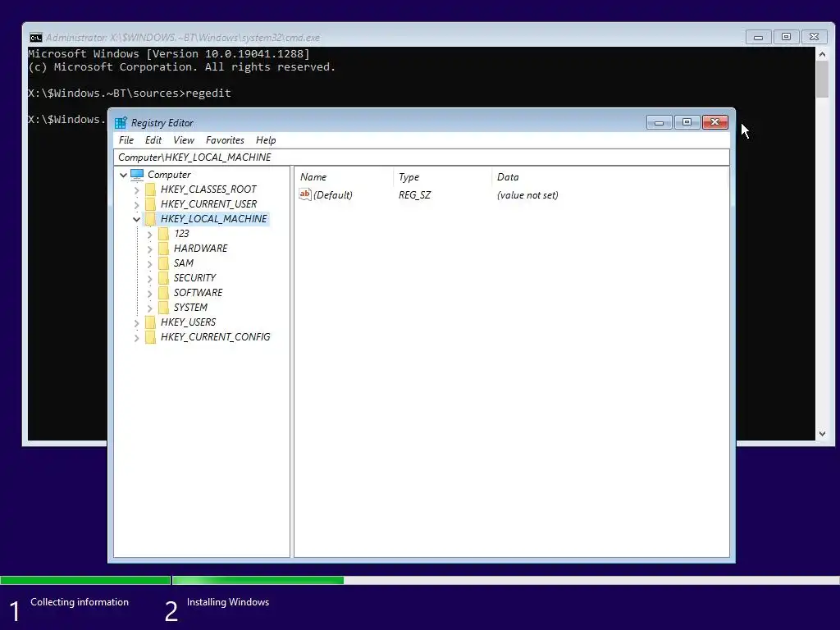The image size is (840, 630).
Task: Click the HKEY_CLASSES_ROOT folder icon
Action: (x=151, y=189)
